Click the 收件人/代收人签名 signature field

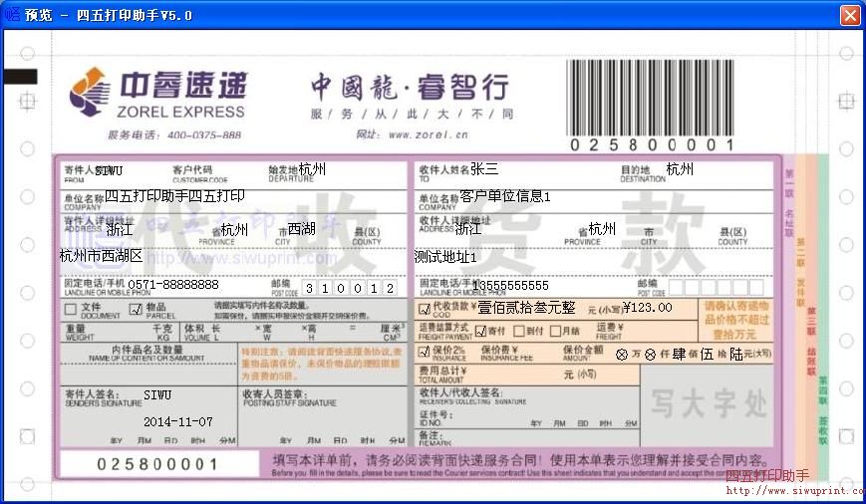527,396
